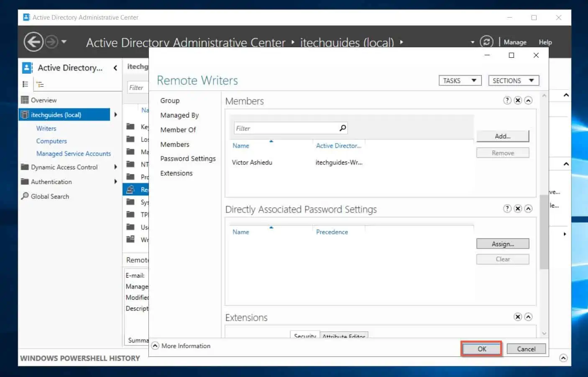Image resolution: width=588 pixels, height=377 pixels.
Task: Open the TASKS dropdown
Action: click(x=460, y=80)
